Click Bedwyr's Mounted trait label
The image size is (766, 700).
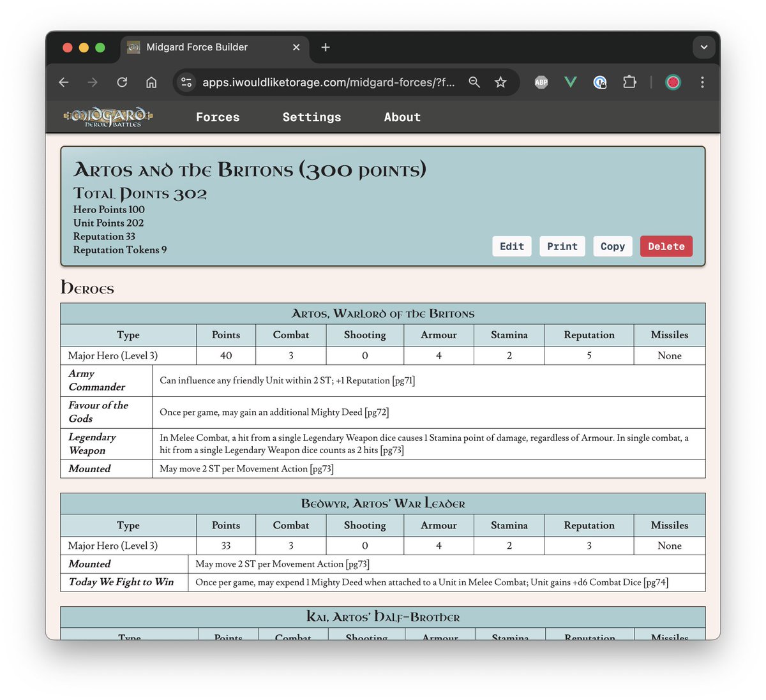pyautogui.click(x=89, y=564)
